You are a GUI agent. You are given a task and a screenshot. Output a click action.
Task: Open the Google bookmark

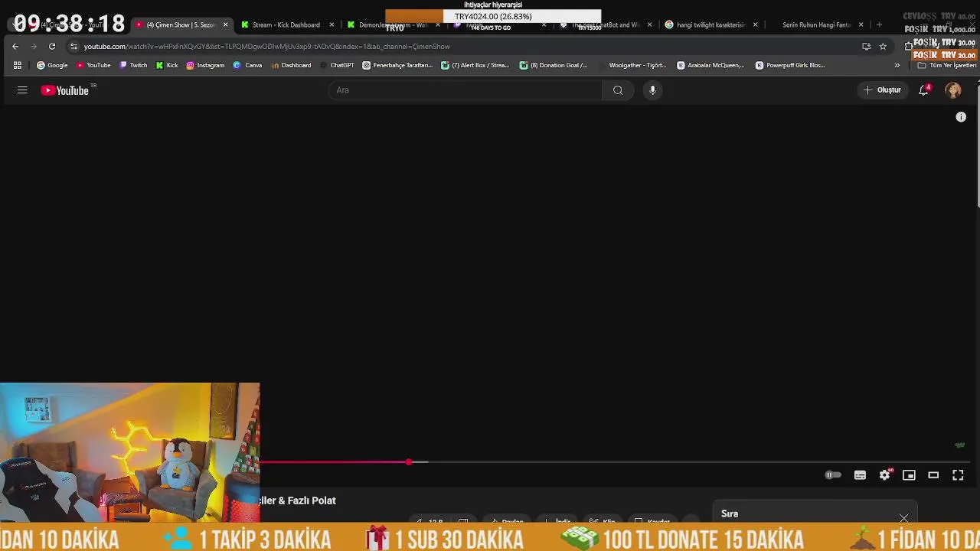point(52,65)
